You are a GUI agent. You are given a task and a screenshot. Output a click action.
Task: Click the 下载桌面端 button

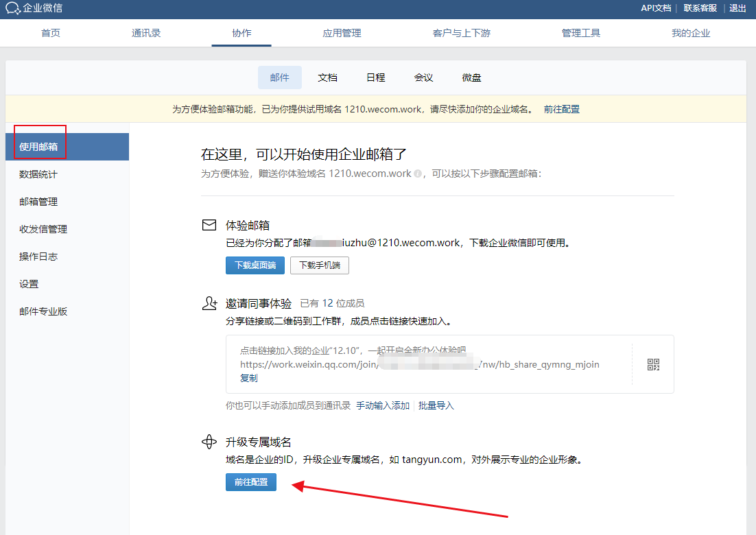[x=255, y=265]
